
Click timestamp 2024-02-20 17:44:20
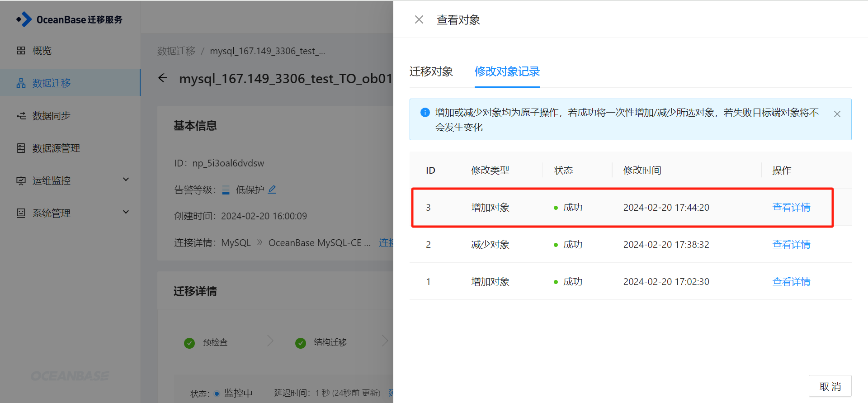666,208
